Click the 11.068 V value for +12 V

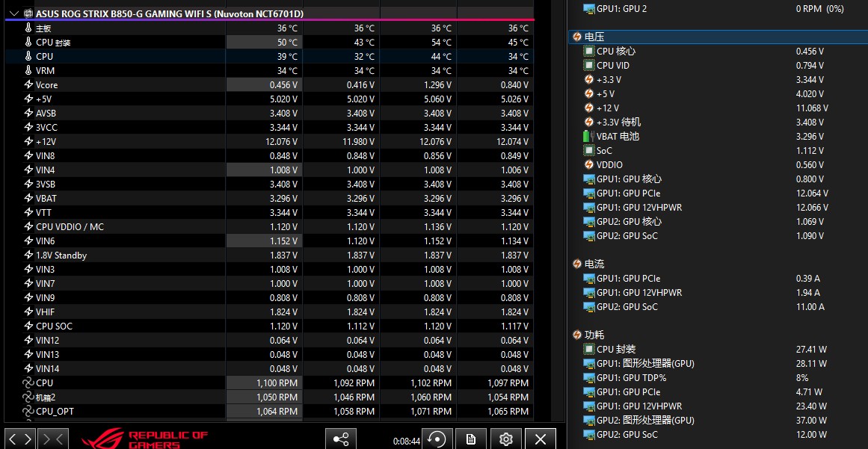coord(812,108)
